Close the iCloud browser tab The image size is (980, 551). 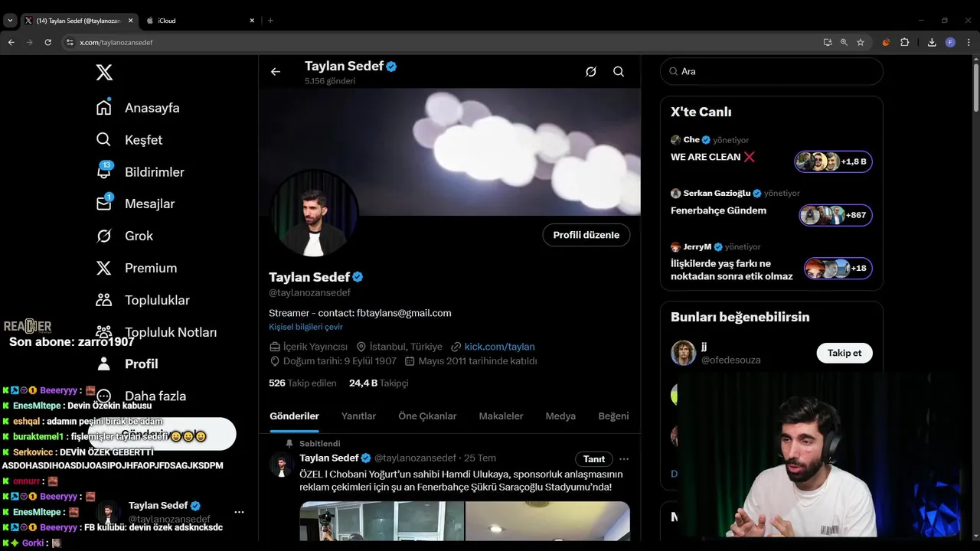[252, 21]
